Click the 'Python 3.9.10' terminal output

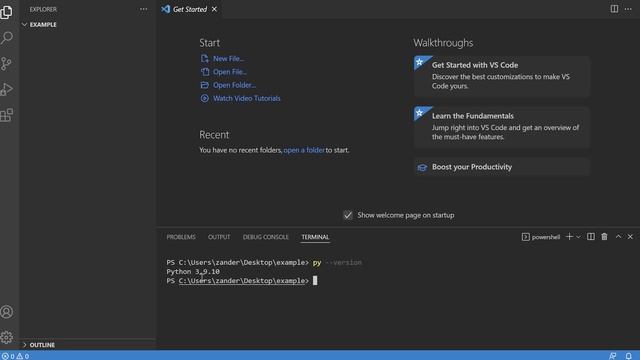(193, 271)
